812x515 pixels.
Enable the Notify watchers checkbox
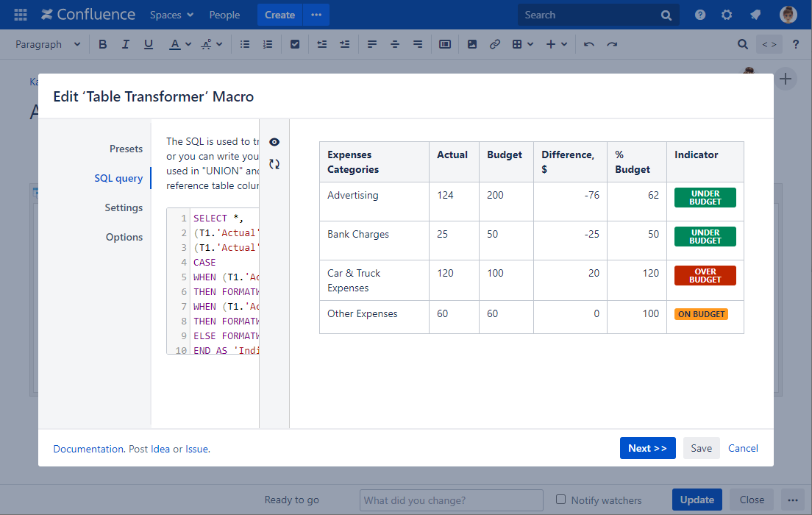click(561, 500)
